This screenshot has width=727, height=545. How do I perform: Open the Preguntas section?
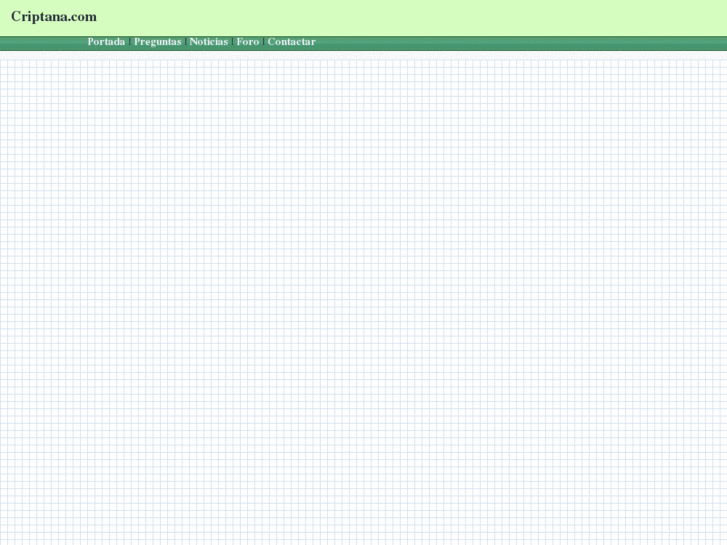pos(158,42)
